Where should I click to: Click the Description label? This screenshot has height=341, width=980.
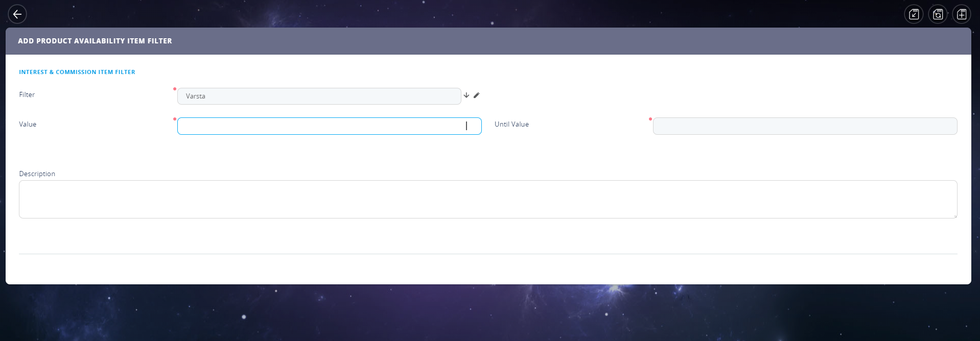tap(37, 174)
